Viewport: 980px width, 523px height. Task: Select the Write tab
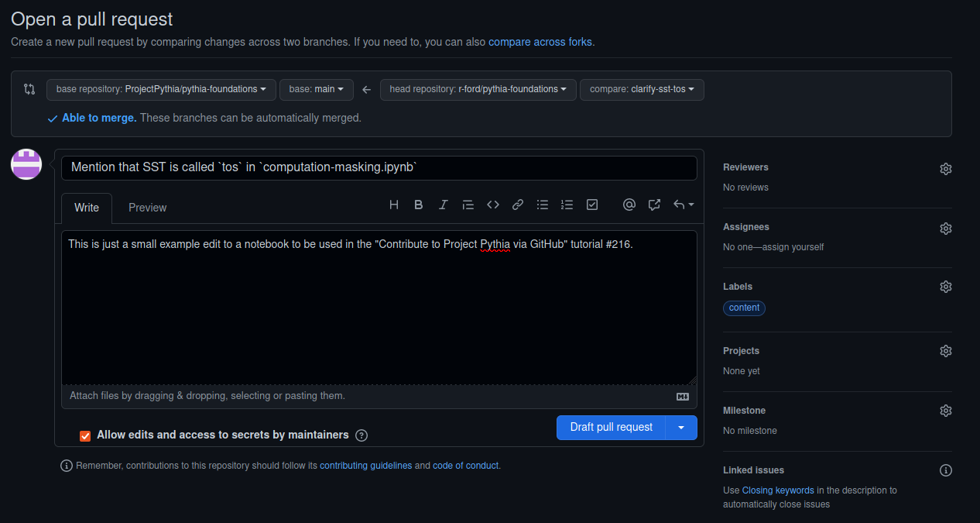86,208
